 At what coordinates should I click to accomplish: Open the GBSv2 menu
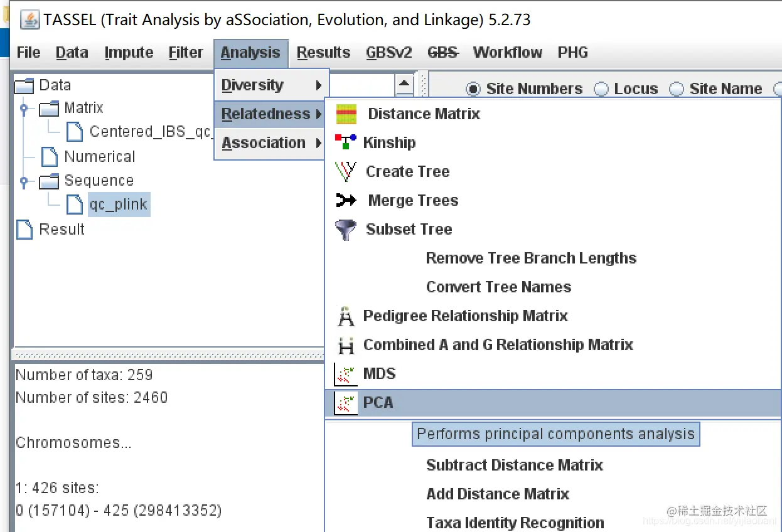pyautogui.click(x=389, y=53)
